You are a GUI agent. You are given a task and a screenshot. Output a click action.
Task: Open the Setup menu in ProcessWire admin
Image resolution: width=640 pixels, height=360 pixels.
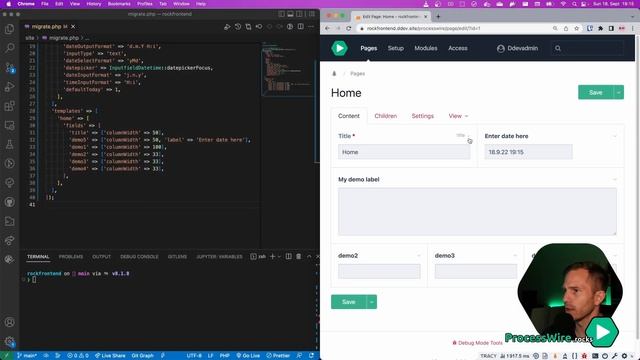[x=396, y=48]
